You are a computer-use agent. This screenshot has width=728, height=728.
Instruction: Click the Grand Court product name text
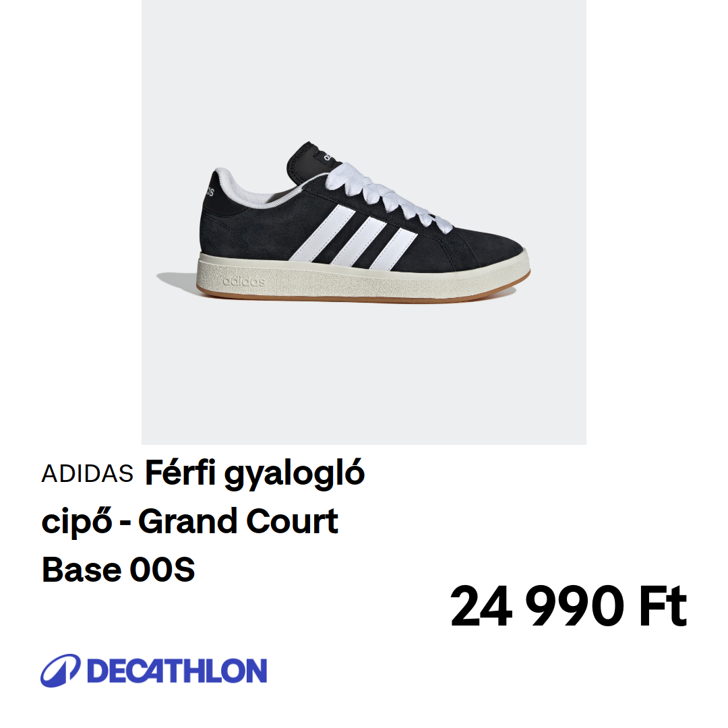(238, 521)
